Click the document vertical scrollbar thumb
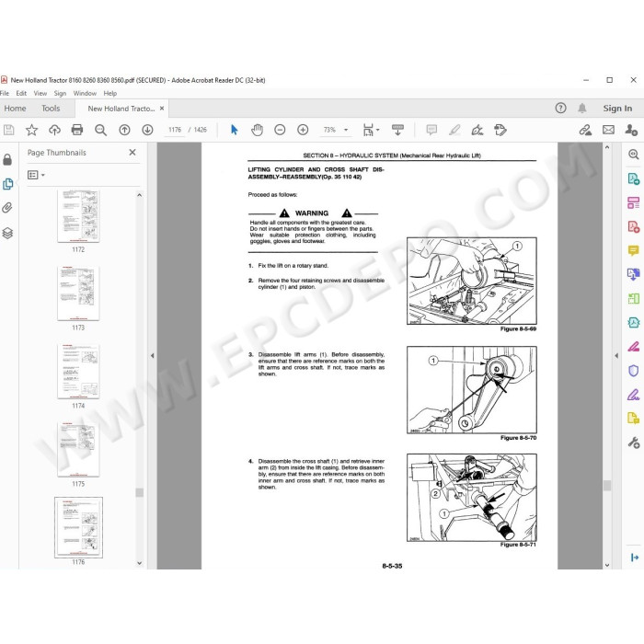 [607, 485]
